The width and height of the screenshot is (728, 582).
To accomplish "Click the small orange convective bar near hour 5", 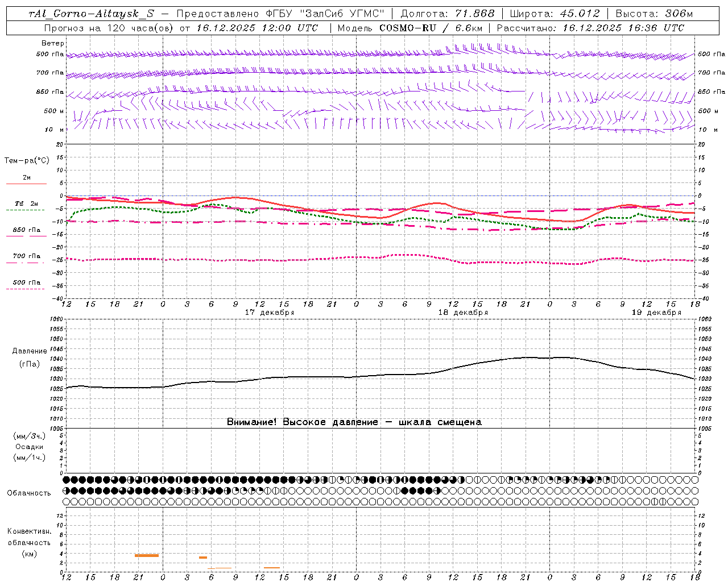I will click(x=203, y=558).
